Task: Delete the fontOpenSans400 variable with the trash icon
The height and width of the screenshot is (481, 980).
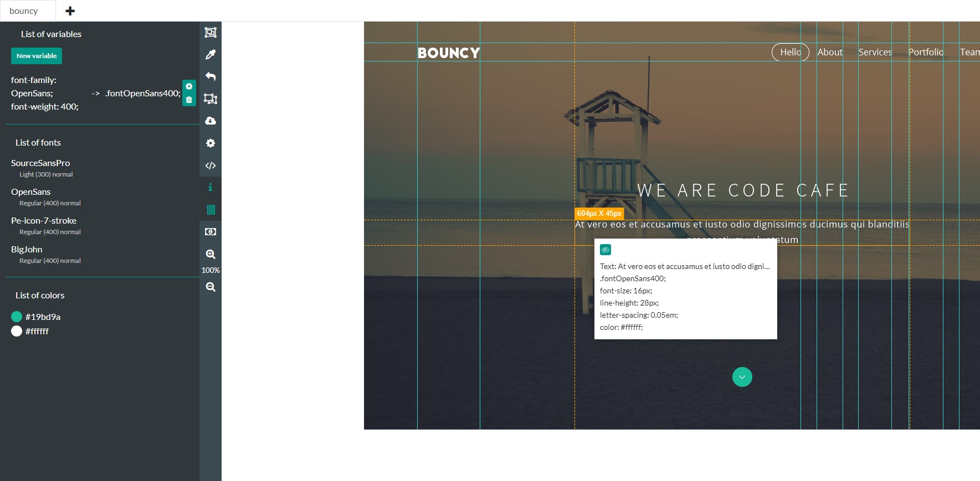Action: (x=189, y=100)
